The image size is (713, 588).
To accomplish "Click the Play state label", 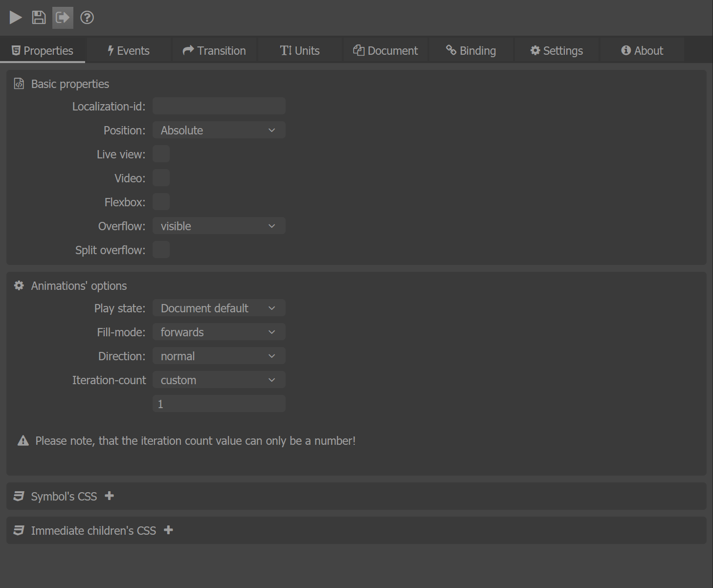I will click(x=120, y=308).
